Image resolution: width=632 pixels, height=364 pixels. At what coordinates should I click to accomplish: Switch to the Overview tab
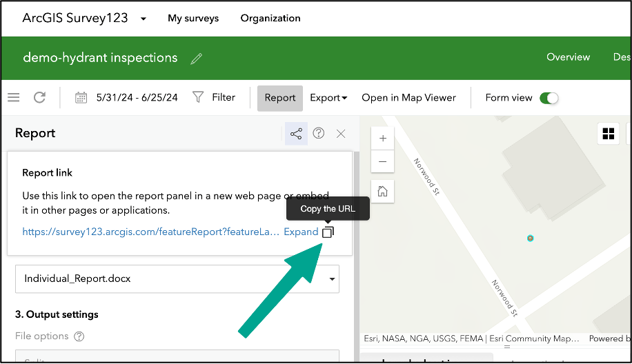[x=568, y=57]
